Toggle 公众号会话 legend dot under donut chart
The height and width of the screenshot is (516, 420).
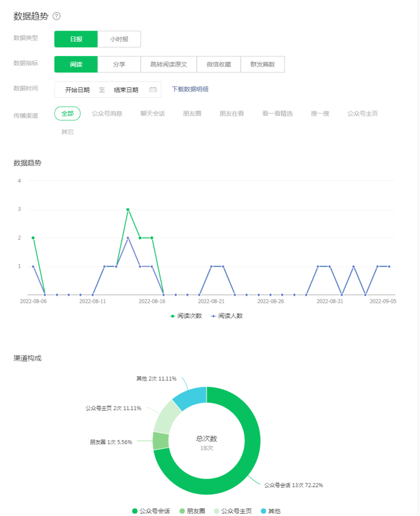click(x=135, y=511)
